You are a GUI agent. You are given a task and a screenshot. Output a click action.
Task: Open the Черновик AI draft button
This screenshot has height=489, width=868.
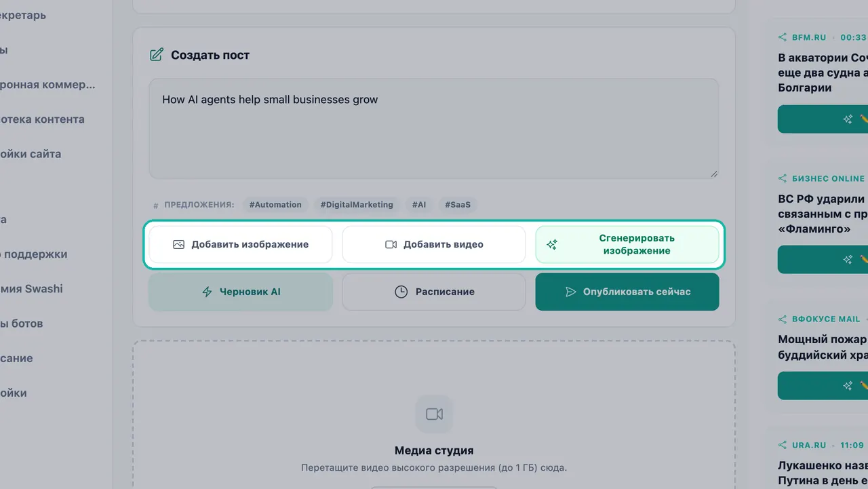tap(241, 292)
